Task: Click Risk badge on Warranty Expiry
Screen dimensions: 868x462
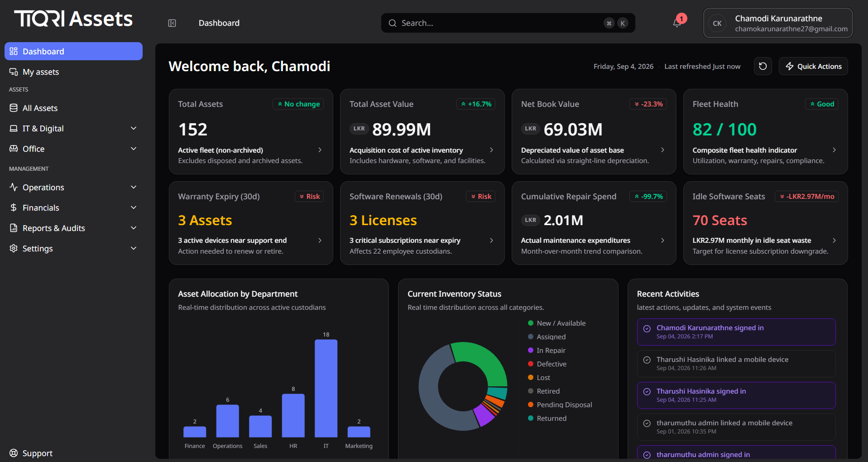Action: click(x=309, y=196)
